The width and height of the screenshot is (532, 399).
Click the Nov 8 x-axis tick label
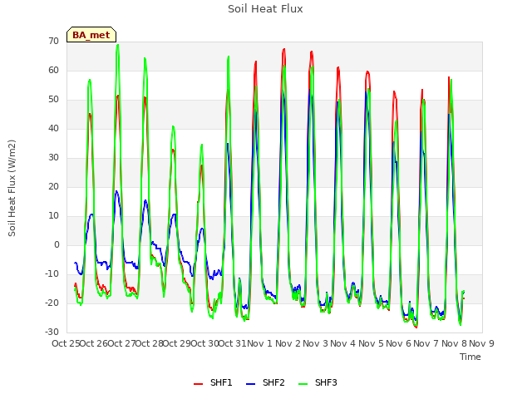coord(454,343)
